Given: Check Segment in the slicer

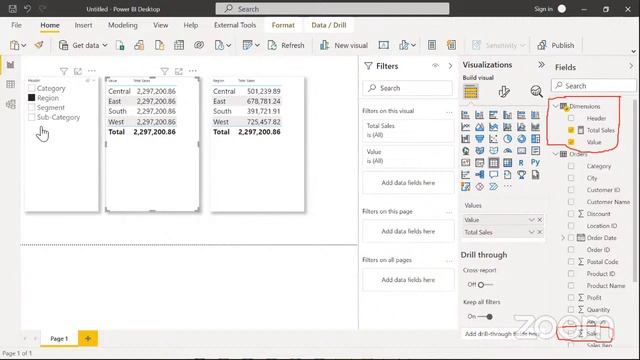Looking at the screenshot, I should point(32,107).
